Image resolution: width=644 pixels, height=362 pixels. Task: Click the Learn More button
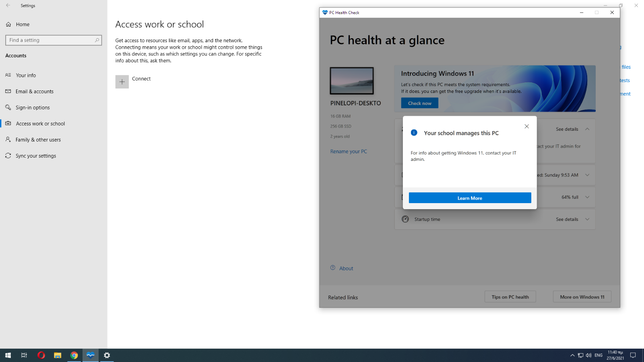point(470,198)
